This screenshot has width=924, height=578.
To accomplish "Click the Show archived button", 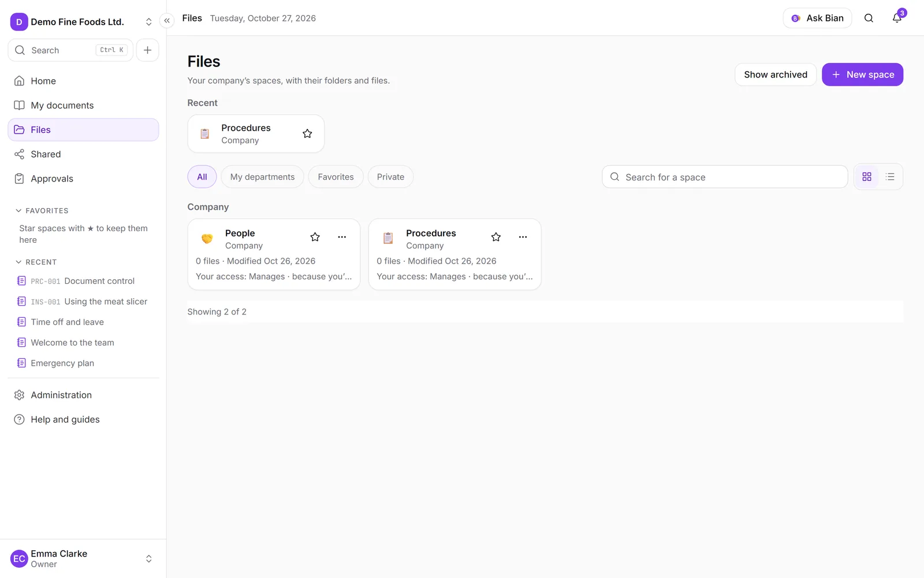I will [x=776, y=75].
